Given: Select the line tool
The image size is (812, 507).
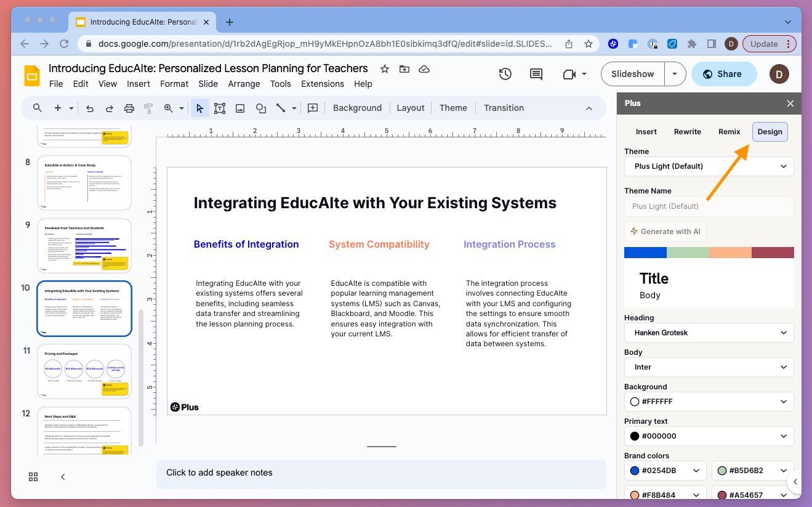Looking at the screenshot, I should click(281, 108).
